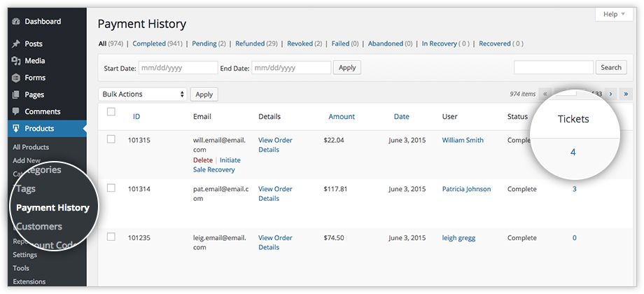View Order Details for payment 101315
Screen dimensions: 644x294
click(x=275, y=145)
